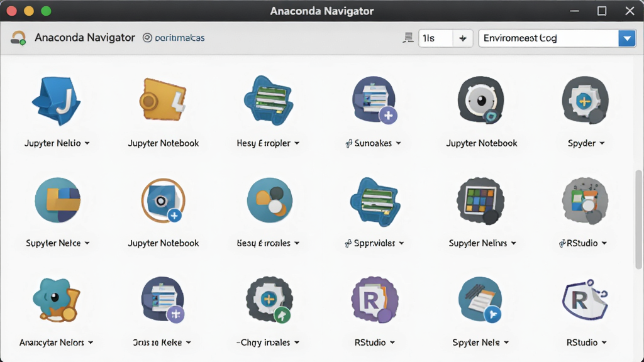Click the Enviromeest Log combo box text

tap(520, 38)
